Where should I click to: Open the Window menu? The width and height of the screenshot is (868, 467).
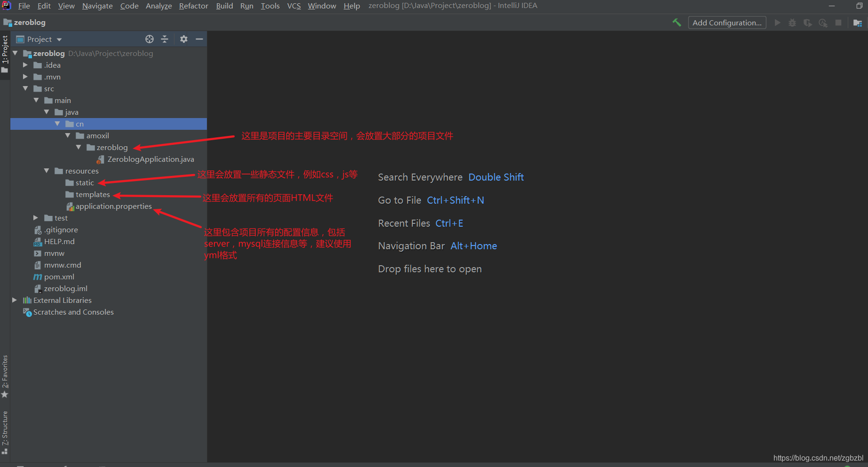[x=322, y=6]
